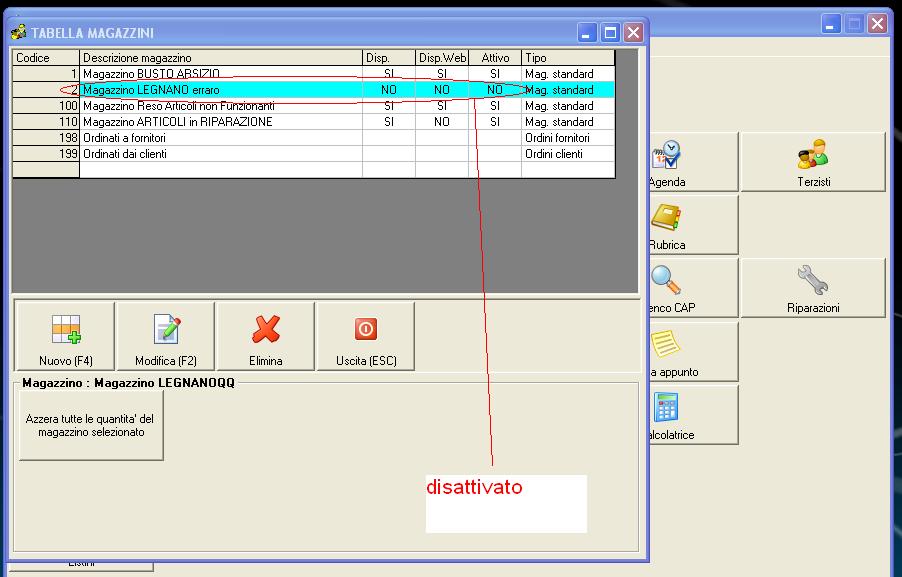Maximize the Tabella Magazzini window

point(610,33)
